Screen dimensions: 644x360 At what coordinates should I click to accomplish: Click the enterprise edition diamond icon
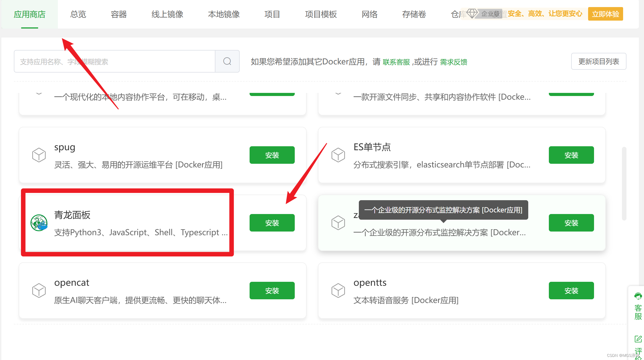click(472, 13)
